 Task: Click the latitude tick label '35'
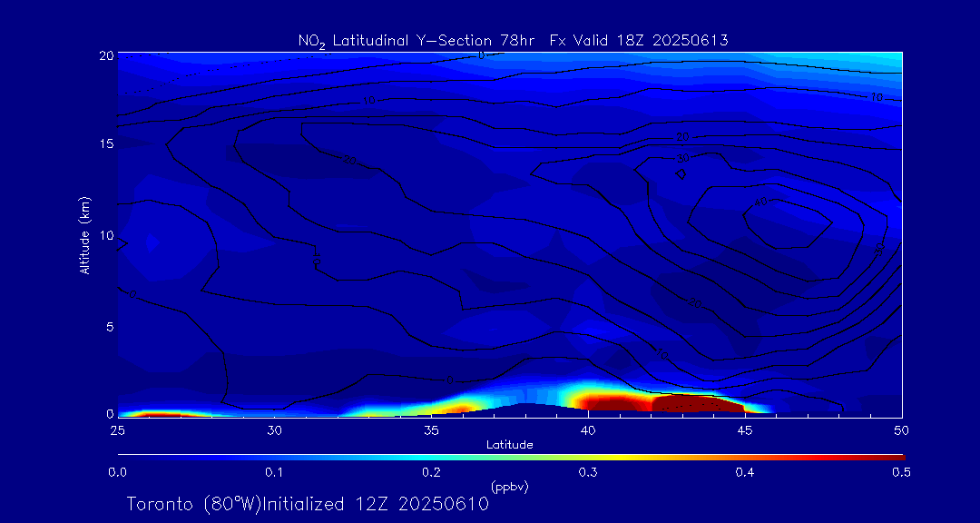(x=431, y=429)
